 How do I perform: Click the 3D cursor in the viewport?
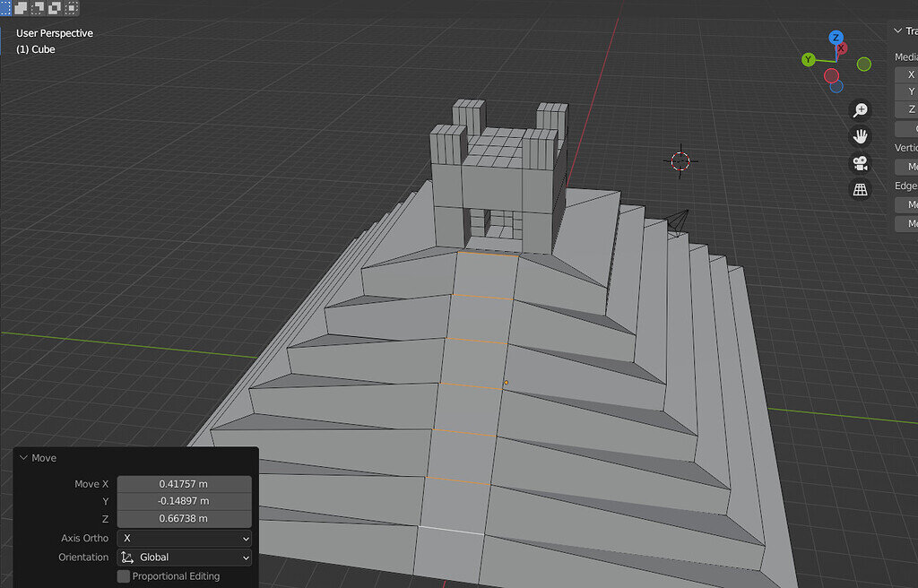pyautogui.click(x=680, y=161)
